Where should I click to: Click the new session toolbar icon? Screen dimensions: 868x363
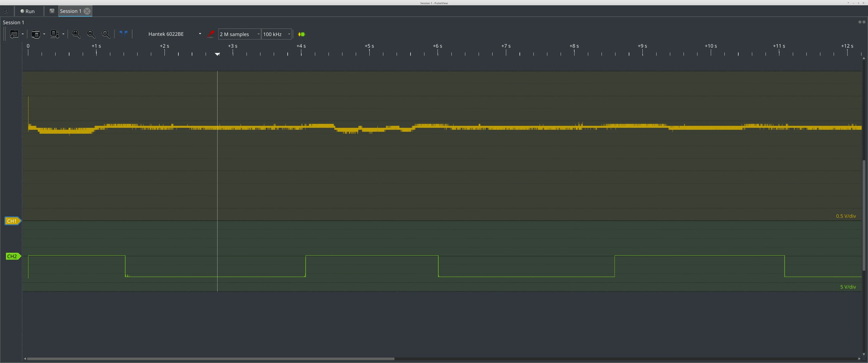click(x=14, y=34)
